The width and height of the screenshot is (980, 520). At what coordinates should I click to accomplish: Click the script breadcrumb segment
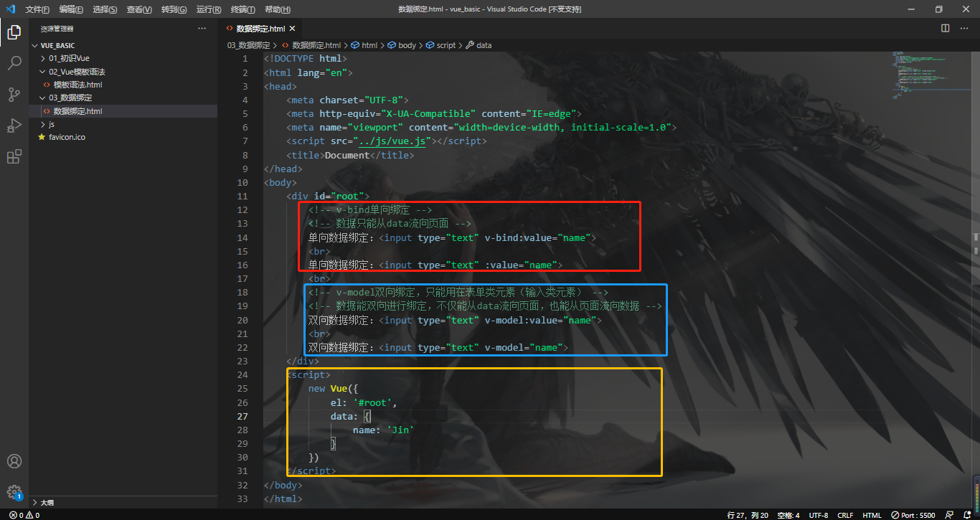tap(441, 45)
